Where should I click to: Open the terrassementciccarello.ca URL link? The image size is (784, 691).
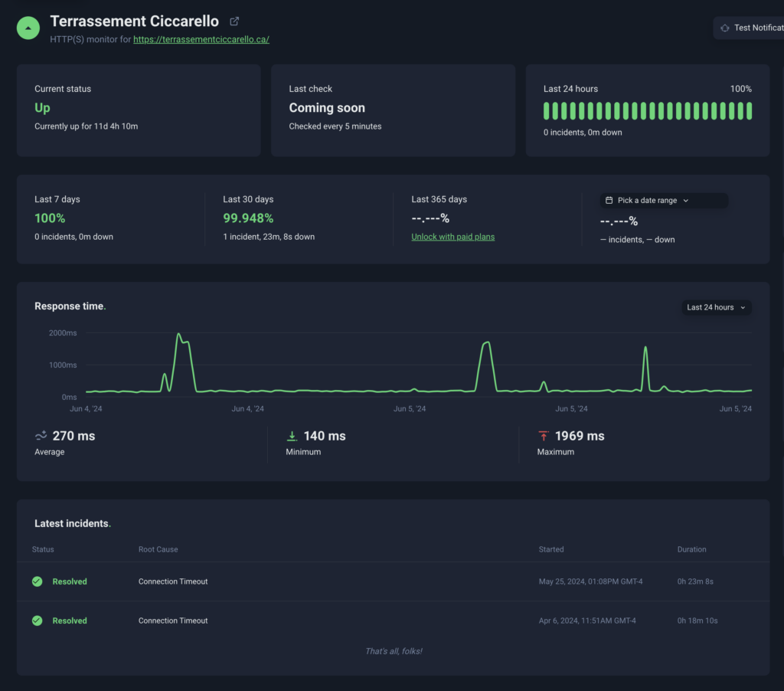[x=201, y=39]
